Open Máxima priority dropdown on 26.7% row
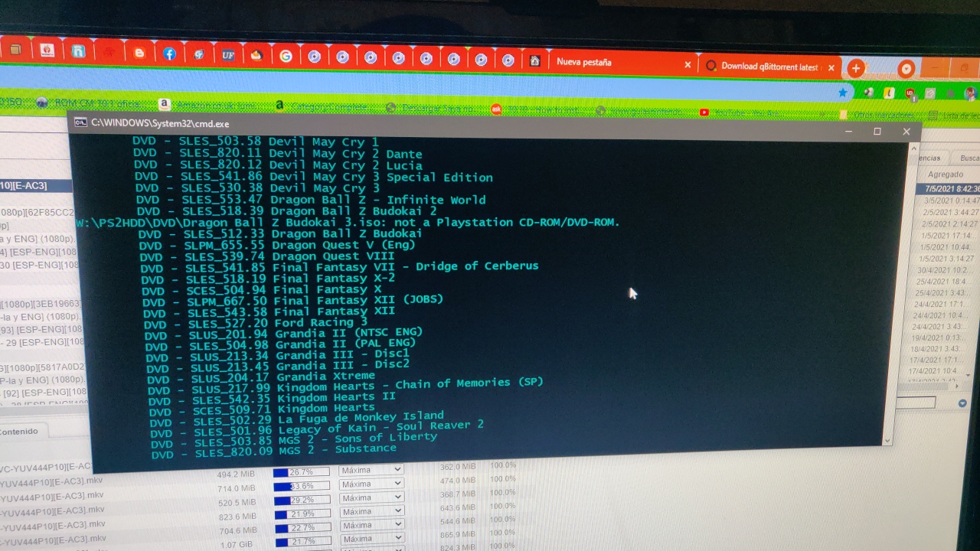Image resolution: width=980 pixels, height=551 pixels. pos(371,471)
